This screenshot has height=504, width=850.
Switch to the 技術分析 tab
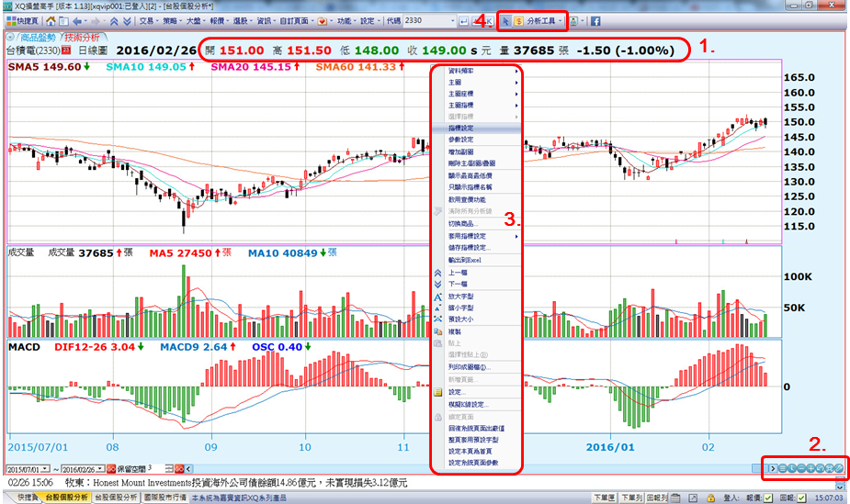(x=83, y=38)
